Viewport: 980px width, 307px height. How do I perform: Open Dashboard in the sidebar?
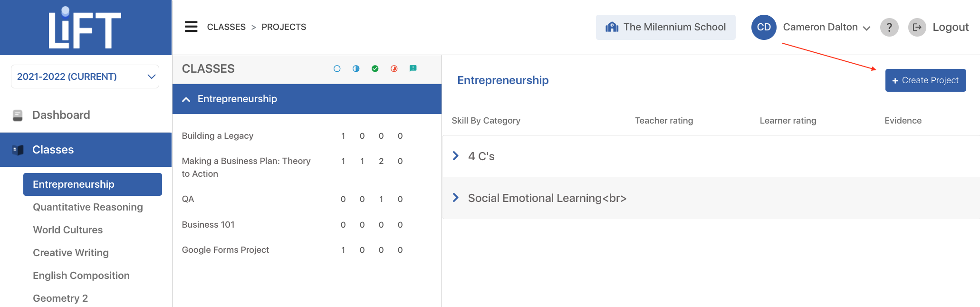(x=61, y=115)
